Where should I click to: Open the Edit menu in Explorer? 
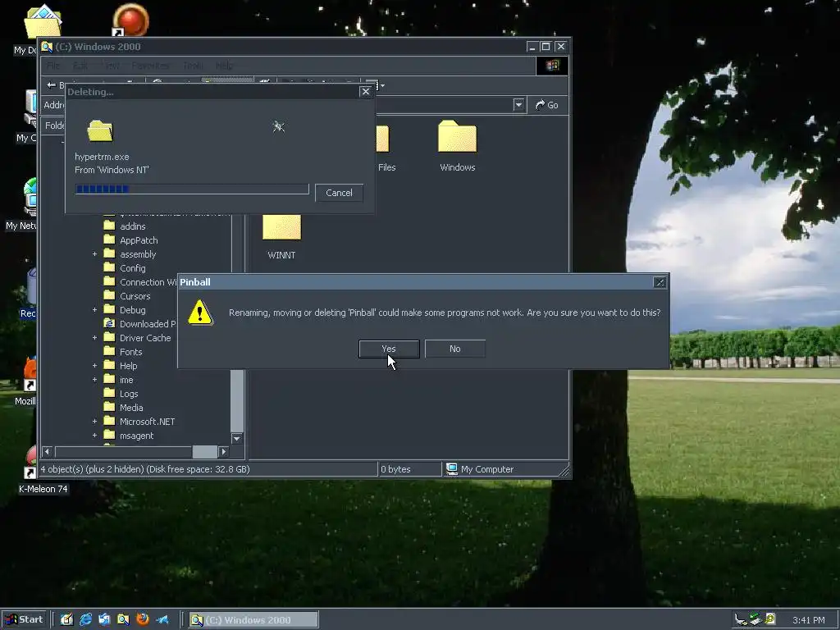(80, 66)
